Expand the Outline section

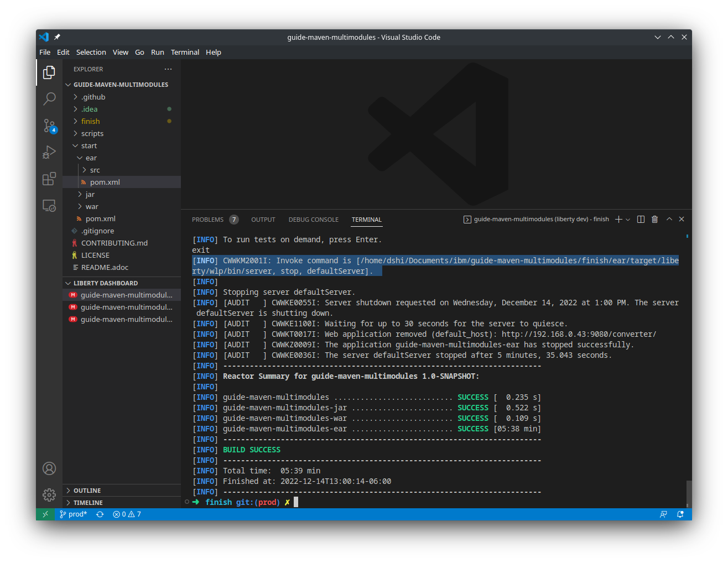(x=122, y=491)
